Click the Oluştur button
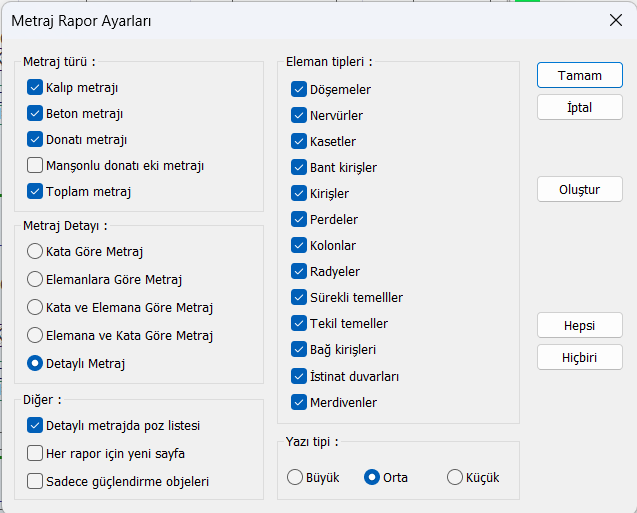 [x=580, y=189]
